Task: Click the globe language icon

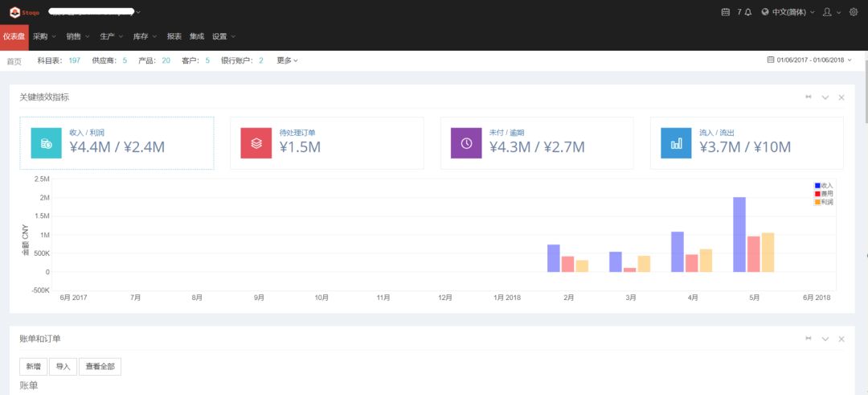Action: point(765,12)
